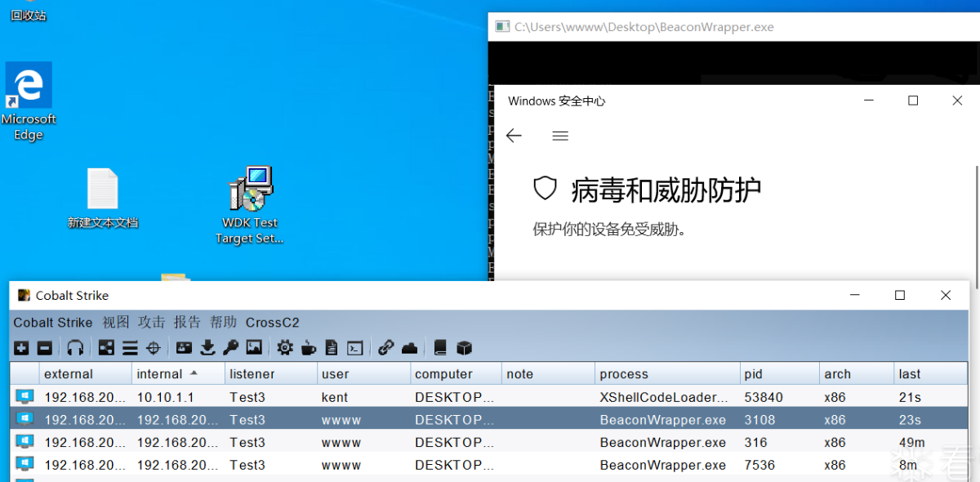This screenshot has width=980, height=482.
Task: Open the listeners configuration headphones icon
Action: point(75,348)
